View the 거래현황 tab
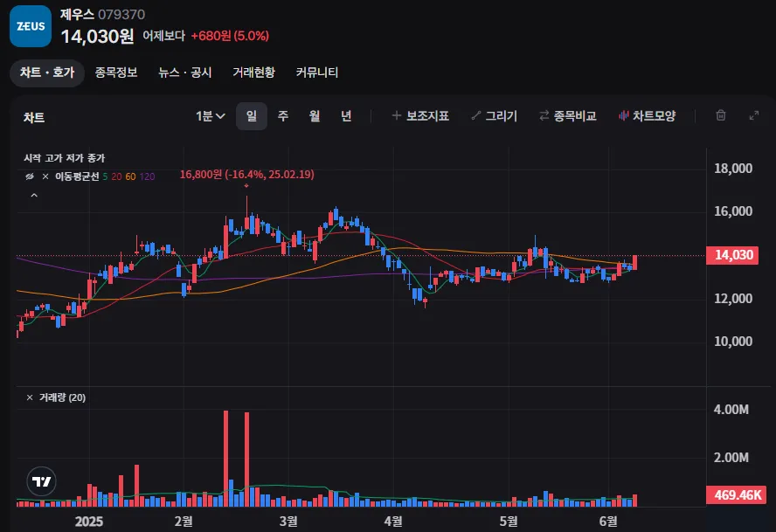Image resolution: width=776 pixels, height=532 pixels. tap(253, 73)
